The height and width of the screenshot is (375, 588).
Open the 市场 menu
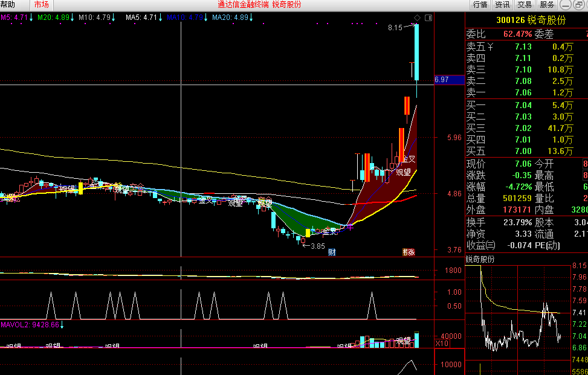pos(41,5)
